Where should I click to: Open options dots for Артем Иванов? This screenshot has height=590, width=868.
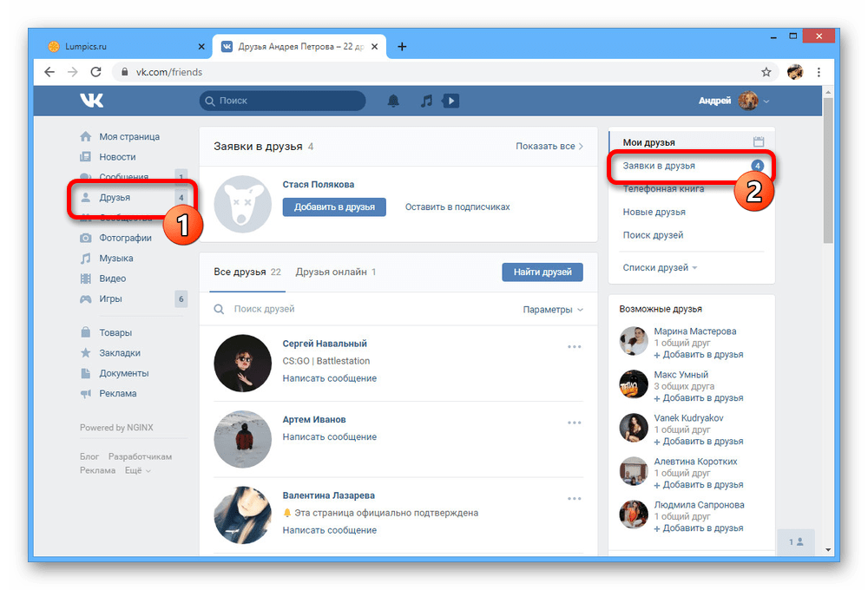pyautogui.click(x=574, y=423)
